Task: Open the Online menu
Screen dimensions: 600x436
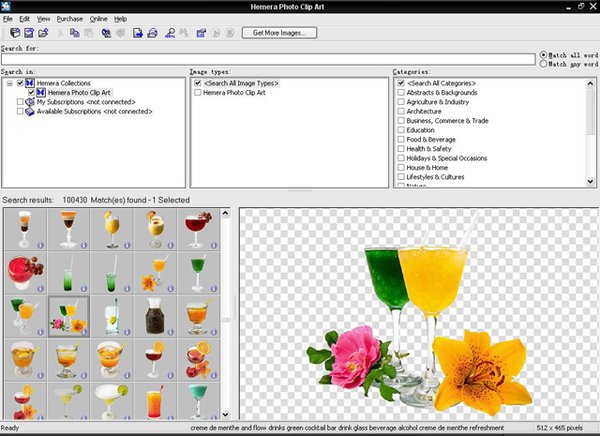Action: pos(98,19)
